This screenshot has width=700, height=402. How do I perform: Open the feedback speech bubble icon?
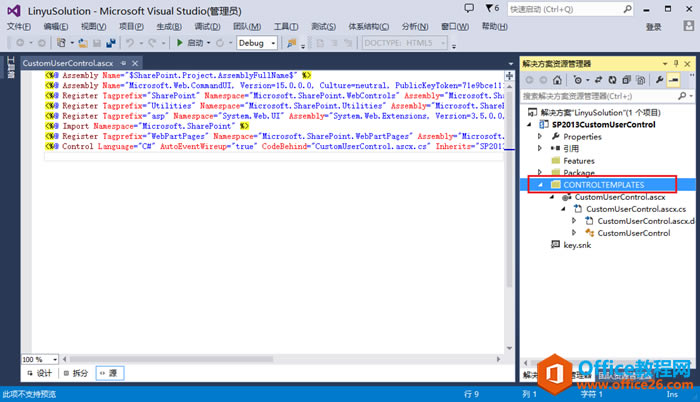[469, 8]
